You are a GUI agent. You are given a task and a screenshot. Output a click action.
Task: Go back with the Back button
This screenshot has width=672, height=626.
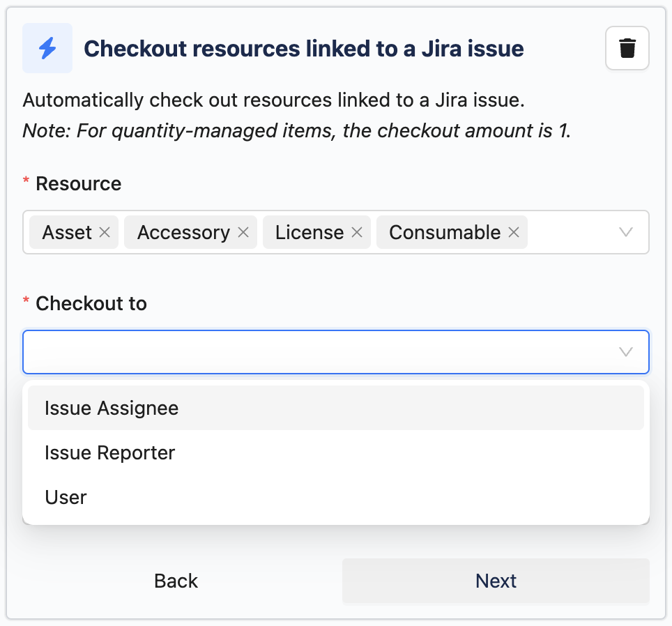pos(176,581)
